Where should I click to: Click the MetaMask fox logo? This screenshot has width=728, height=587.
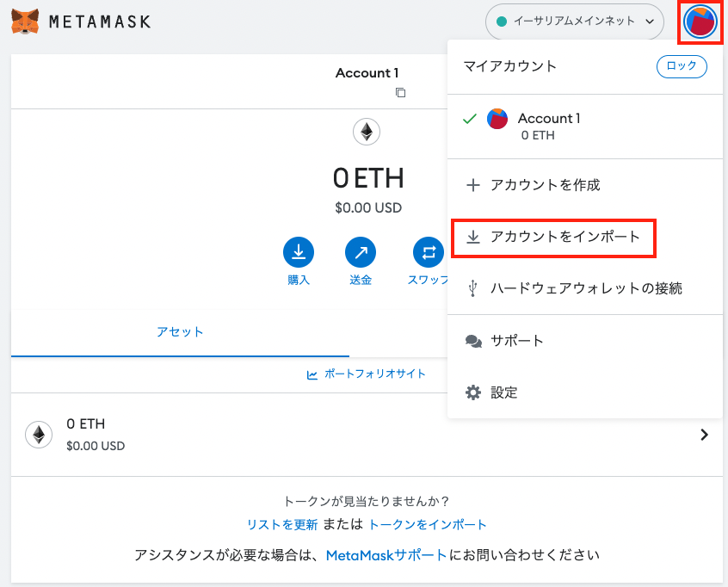(x=24, y=22)
